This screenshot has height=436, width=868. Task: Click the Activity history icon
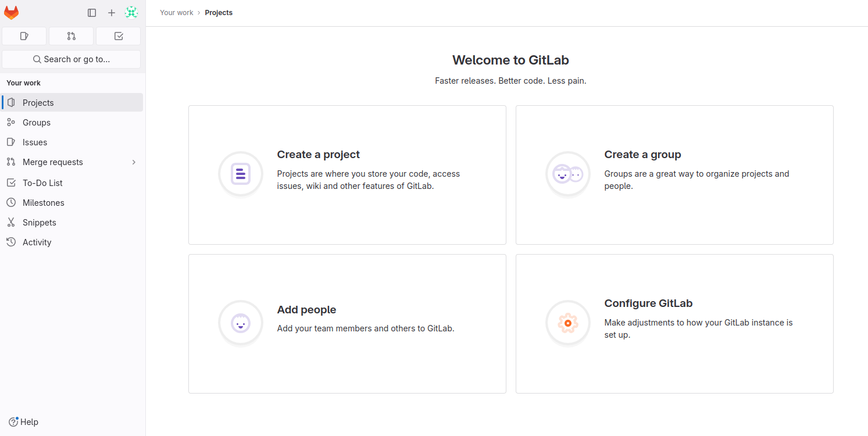pos(11,242)
